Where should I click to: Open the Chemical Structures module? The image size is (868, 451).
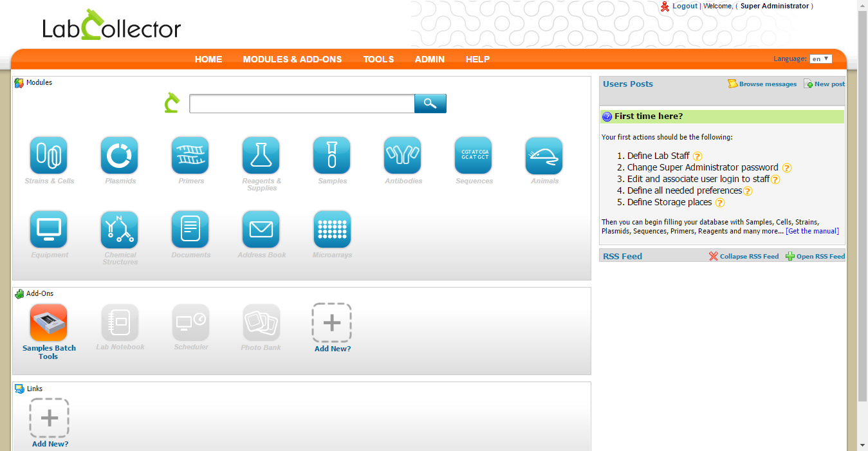tap(119, 230)
